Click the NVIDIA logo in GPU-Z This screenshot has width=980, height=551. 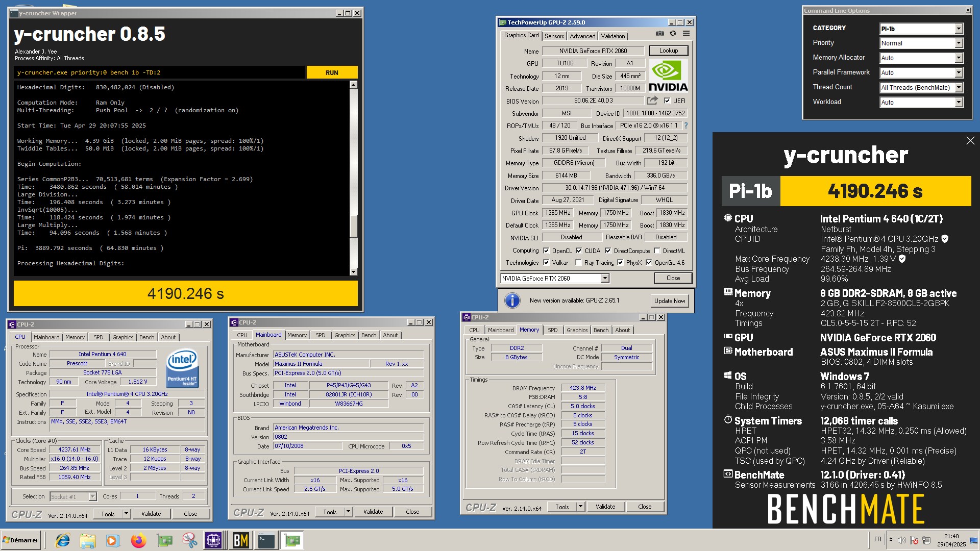pos(668,76)
